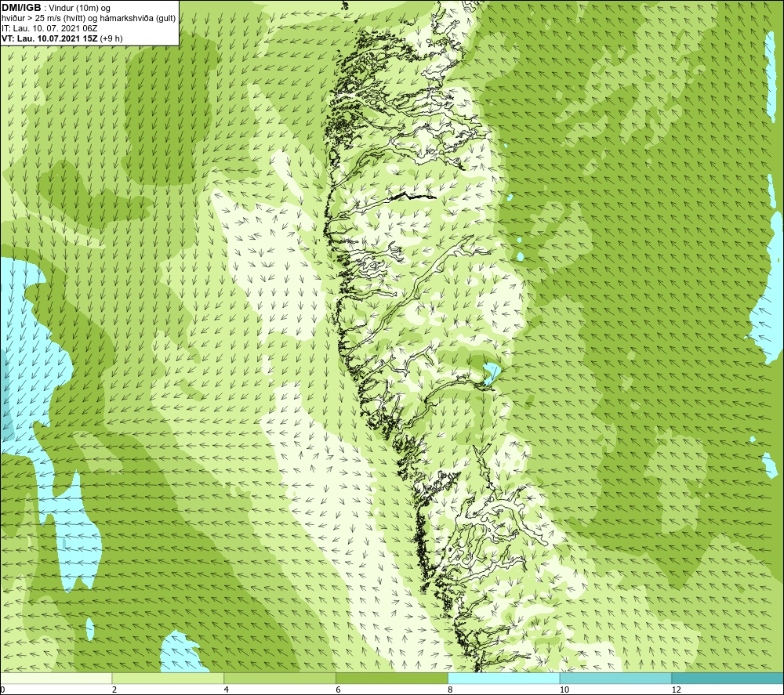Click scale label '0'
The width and height of the screenshot is (784, 695).
[2, 690]
